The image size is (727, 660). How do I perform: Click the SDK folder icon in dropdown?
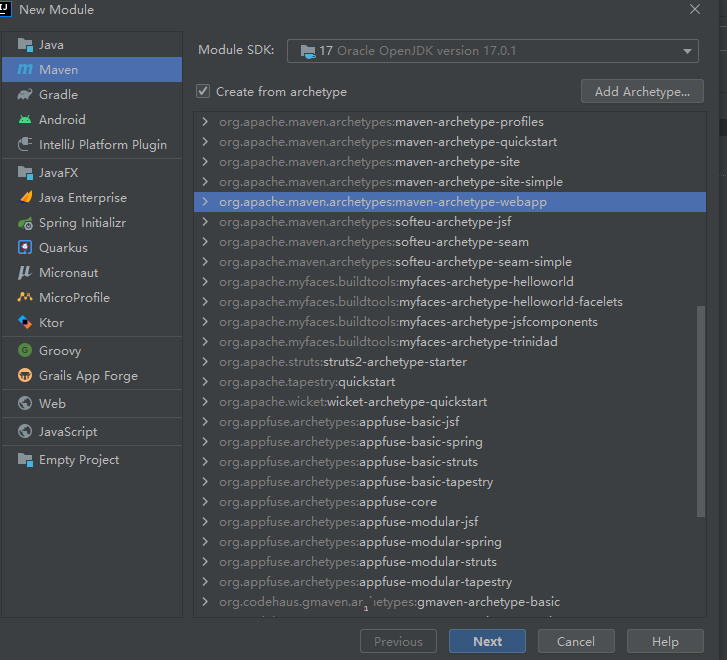308,51
